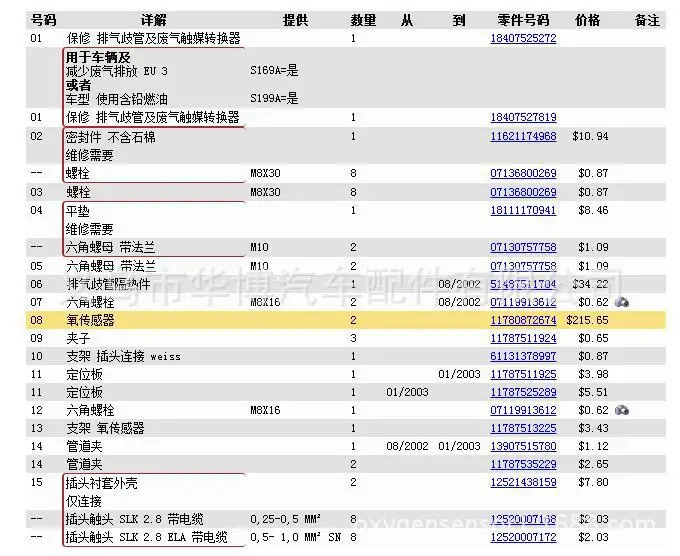Click the 备注 column header

[x=647, y=20]
